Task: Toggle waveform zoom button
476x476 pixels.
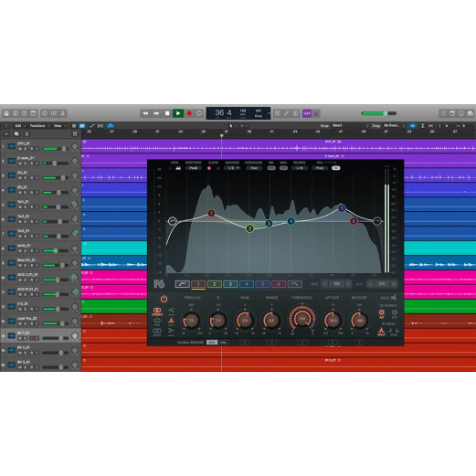Action: tap(412, 125)
